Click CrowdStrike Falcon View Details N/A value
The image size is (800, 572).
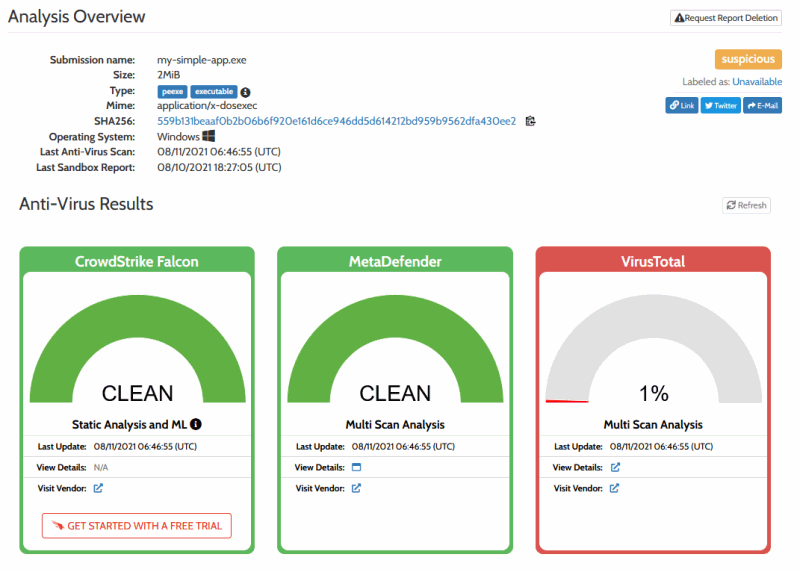101,467
